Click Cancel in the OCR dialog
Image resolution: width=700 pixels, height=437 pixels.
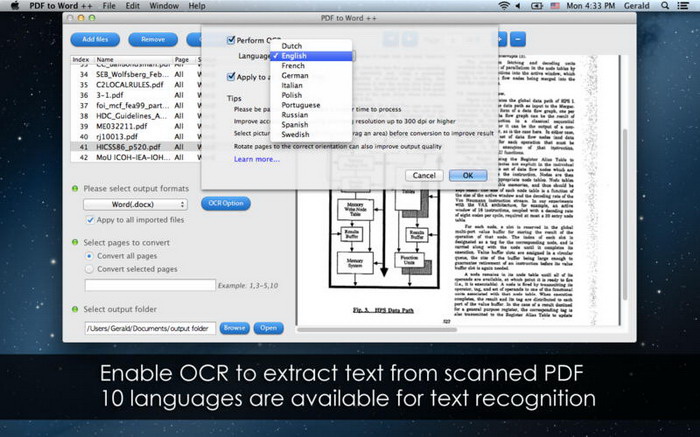(424, 175)
